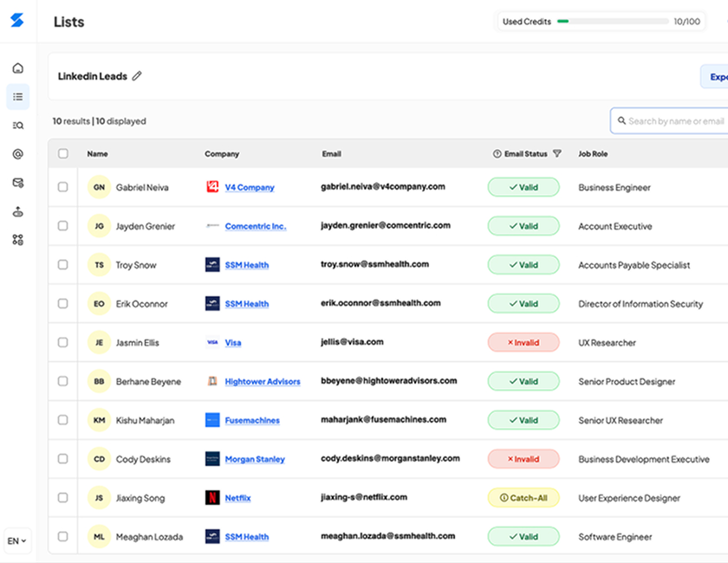Click the Catch-All status badge for Jiaxing Song

(x=523, y=498)
